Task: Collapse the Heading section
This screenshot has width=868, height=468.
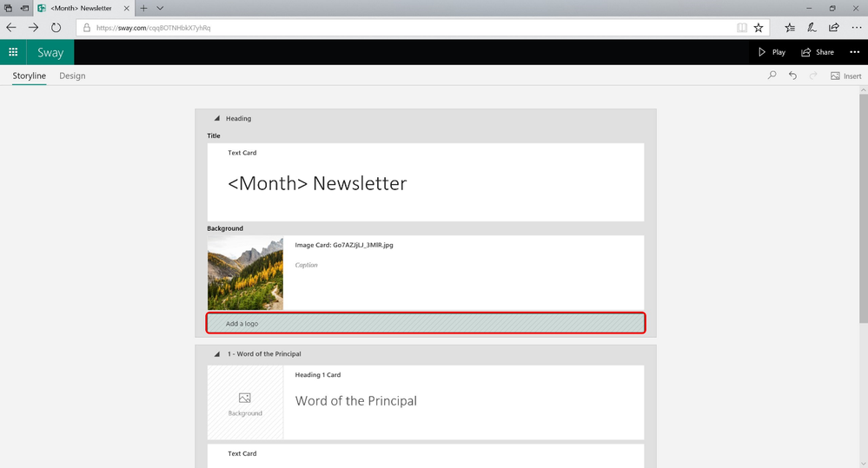Action: point(217,118)
